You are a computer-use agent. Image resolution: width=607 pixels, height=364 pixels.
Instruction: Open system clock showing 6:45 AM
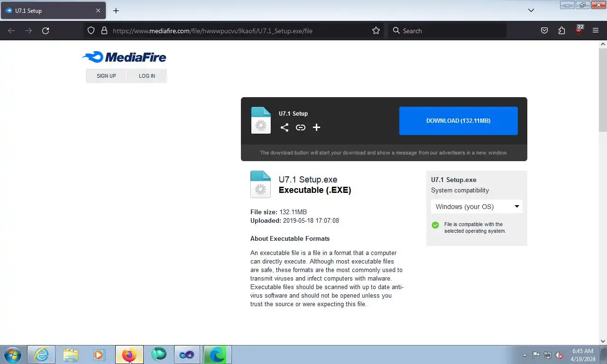[x=583, y=355]
